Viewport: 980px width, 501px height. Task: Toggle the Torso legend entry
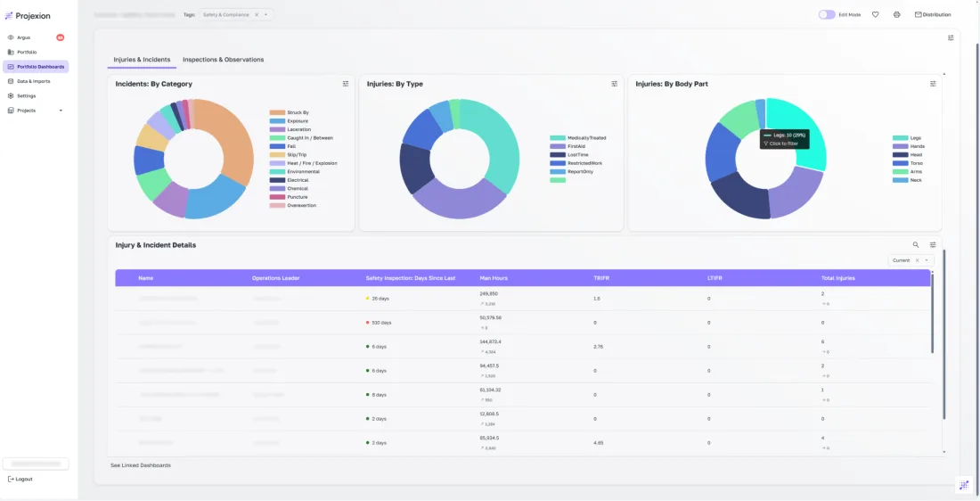908,163
